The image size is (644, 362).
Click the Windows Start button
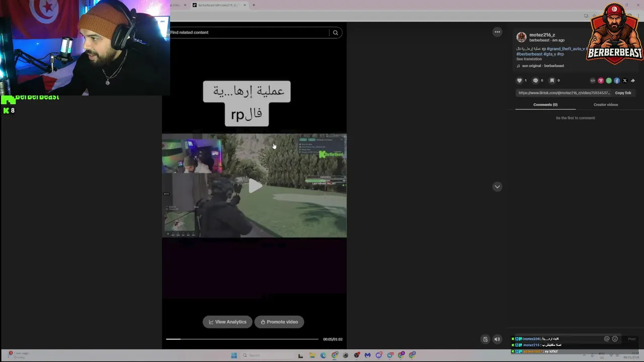pyautogui.click(x=234, y=355)
